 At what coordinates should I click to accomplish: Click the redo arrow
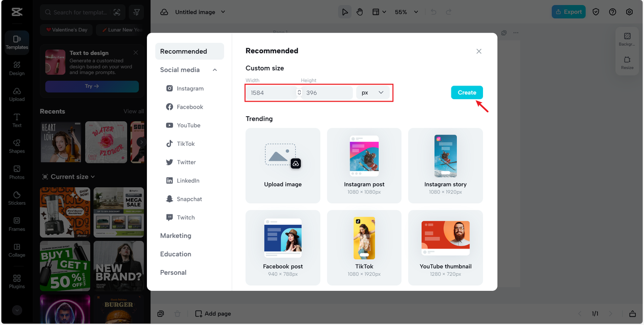tap(449, 12)
